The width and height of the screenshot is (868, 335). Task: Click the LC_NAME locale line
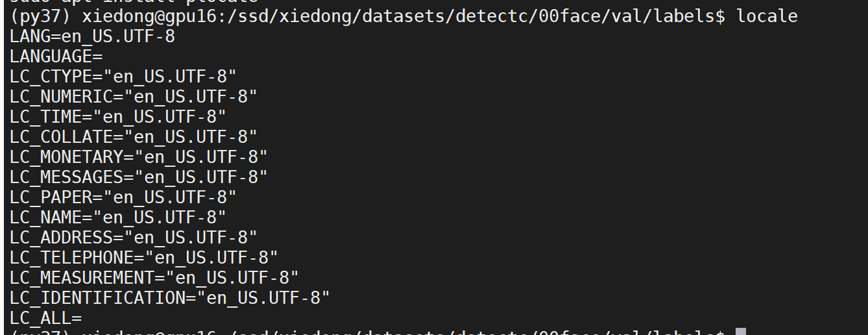(x=118, y=217)
